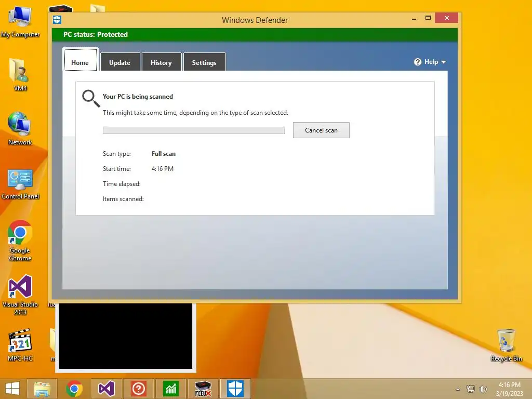Open Chrome from the taskbar
Image resolution: width=532 pixels, height=399 pixels.
click(x=74, y=389)
